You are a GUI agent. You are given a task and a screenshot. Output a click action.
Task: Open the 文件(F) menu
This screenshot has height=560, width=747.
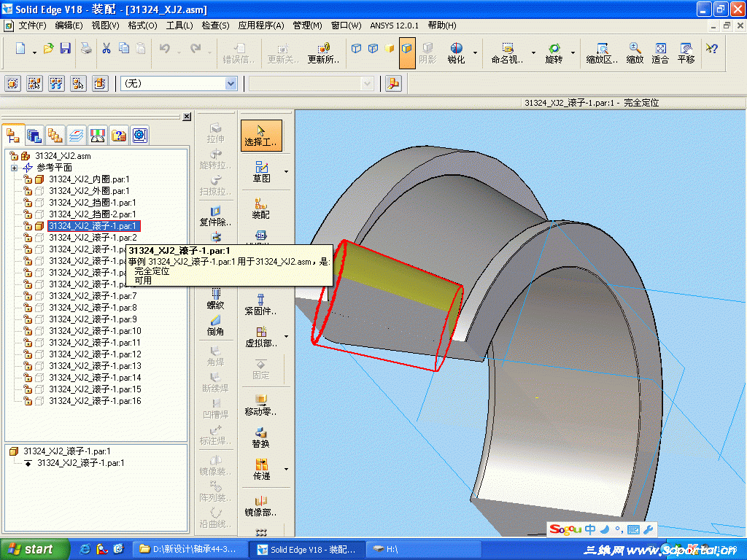pyautogui.click(x=32, y=26)
